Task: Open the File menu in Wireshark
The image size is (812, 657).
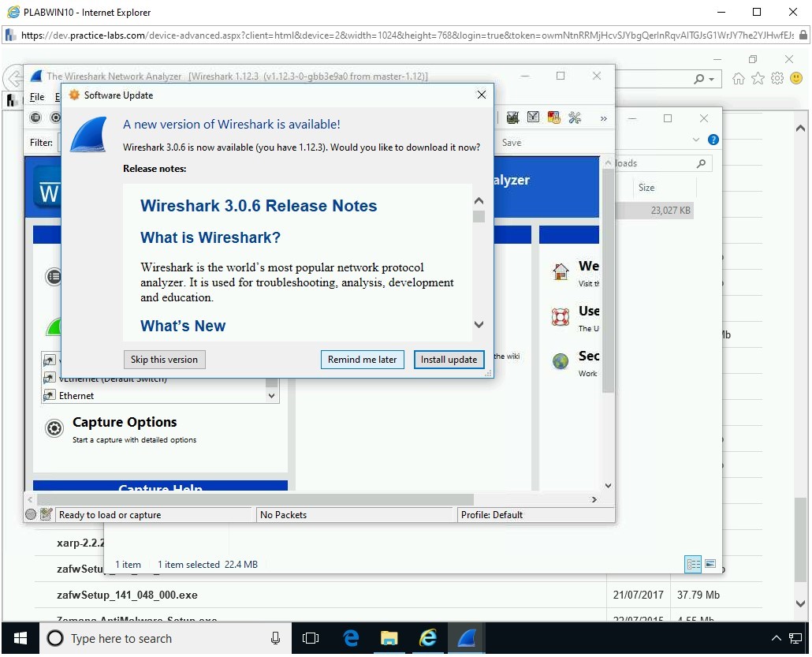Action: click(x=37, y=97)
